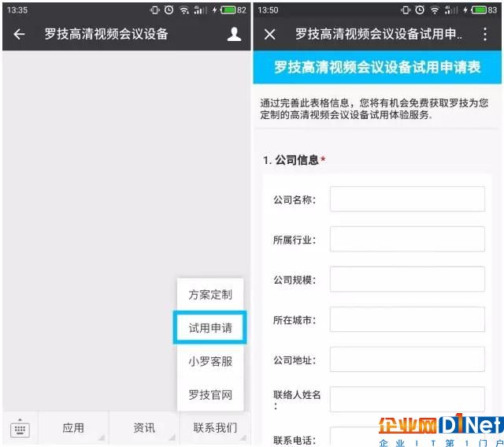This screenshot has height=447, width=504.
Task: Open the 联系我们 bottom menu
Action: point(215,428)
